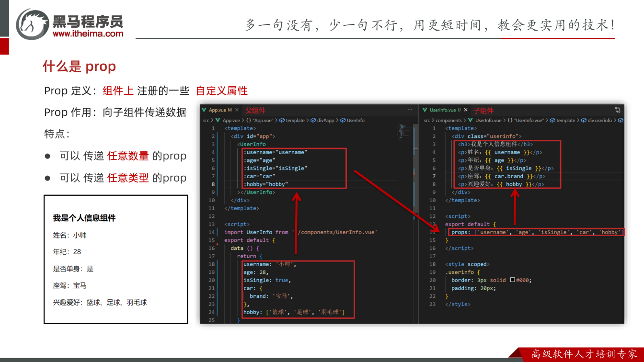Click the template breadcrumb in UserInfo.vue editor
This screenshot has width=644, height=362.
click(562, 121)
